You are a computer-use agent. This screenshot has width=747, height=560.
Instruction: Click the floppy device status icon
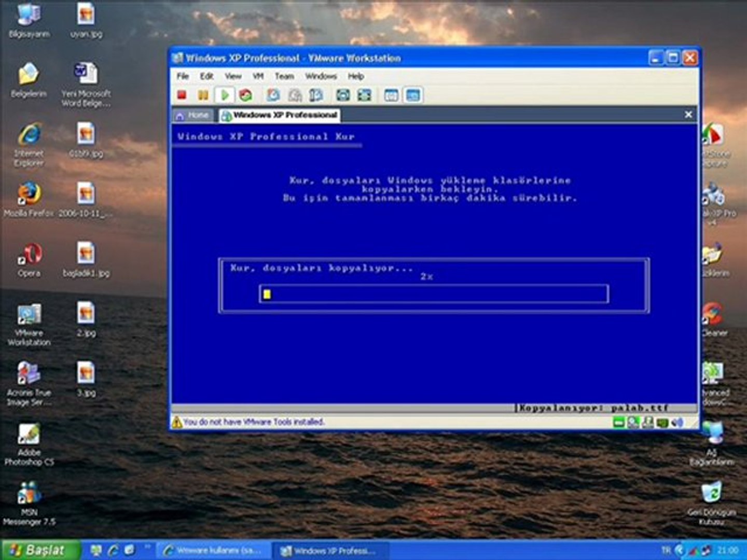647,423
